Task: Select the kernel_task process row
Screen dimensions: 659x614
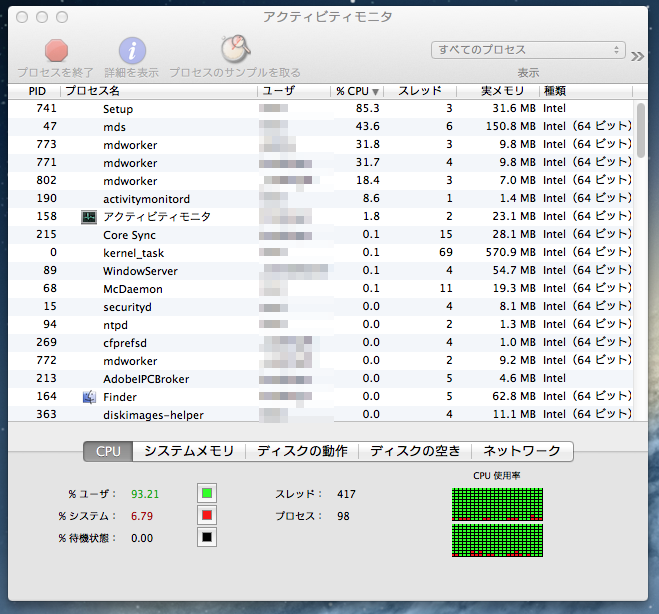Action: [320, 253]
